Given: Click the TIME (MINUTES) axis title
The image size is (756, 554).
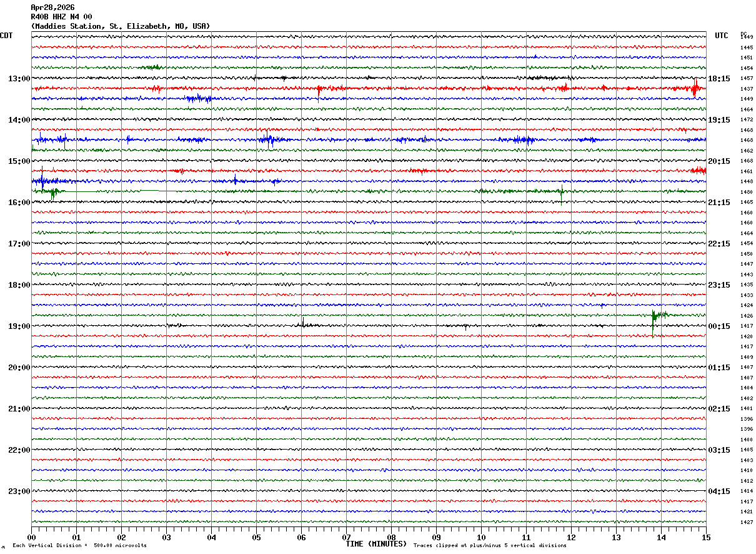Looking at the screenshot, I should (376, 544).
